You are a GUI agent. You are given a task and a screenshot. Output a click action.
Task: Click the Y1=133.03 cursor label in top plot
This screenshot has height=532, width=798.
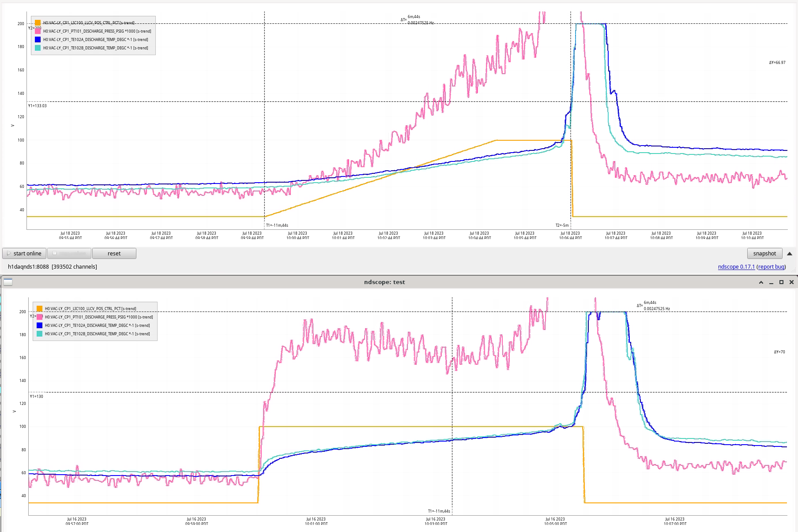click(x=38, y=106)
